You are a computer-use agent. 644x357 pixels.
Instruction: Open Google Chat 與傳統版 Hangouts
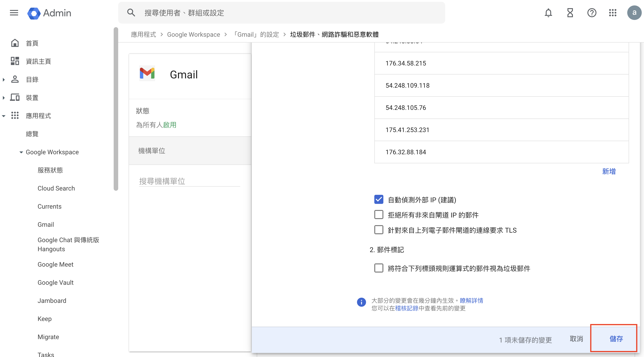pos(69,244)
